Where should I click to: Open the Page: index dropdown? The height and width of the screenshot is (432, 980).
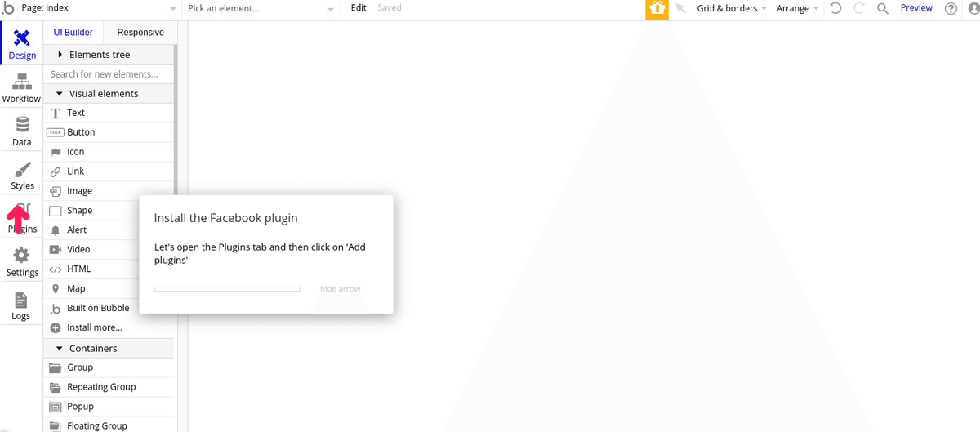98,8
